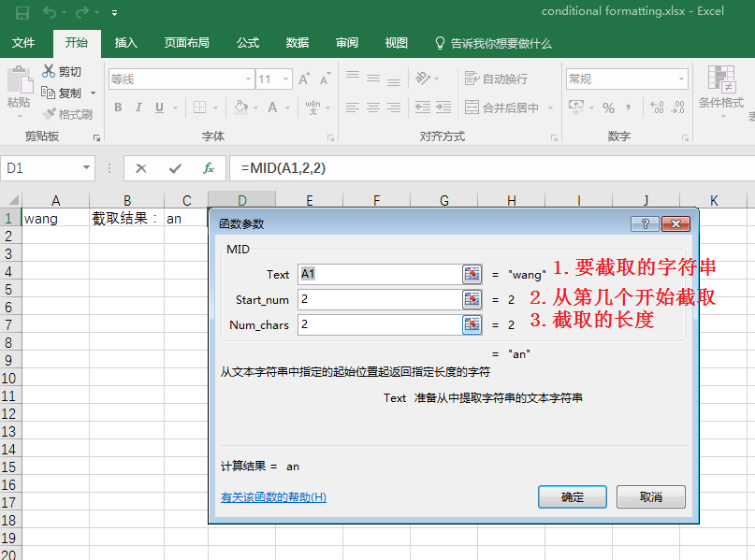Image resolution: width=755 pixels, height=560 pixels.
Task: Click the Accounting Number Format icon
Action: tap(576, 108)
